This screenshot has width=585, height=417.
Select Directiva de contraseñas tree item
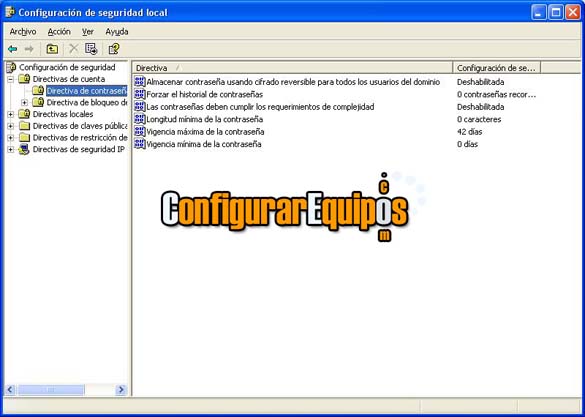[87, 91]
